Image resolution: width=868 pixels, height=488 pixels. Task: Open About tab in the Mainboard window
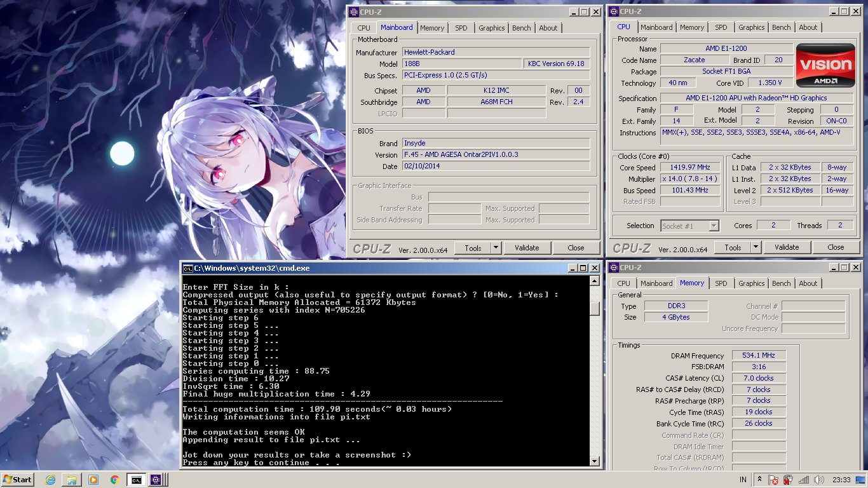(x=548, y=28)
